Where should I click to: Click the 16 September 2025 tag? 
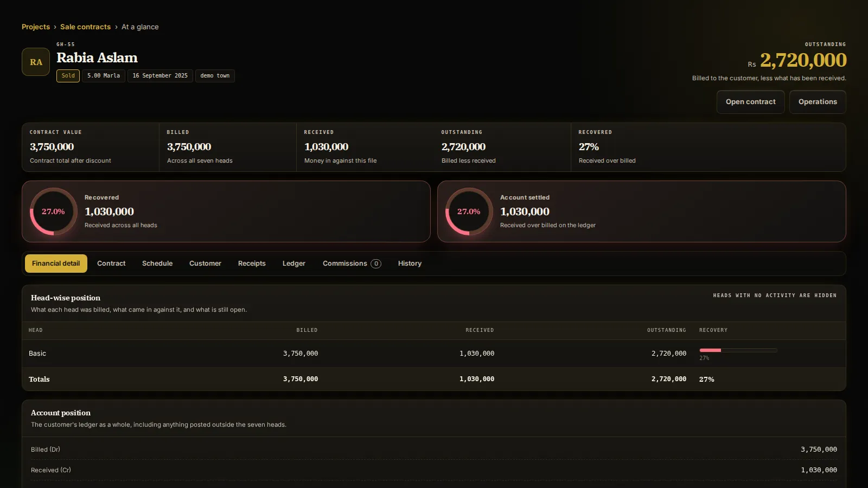[x=160, y=76]
